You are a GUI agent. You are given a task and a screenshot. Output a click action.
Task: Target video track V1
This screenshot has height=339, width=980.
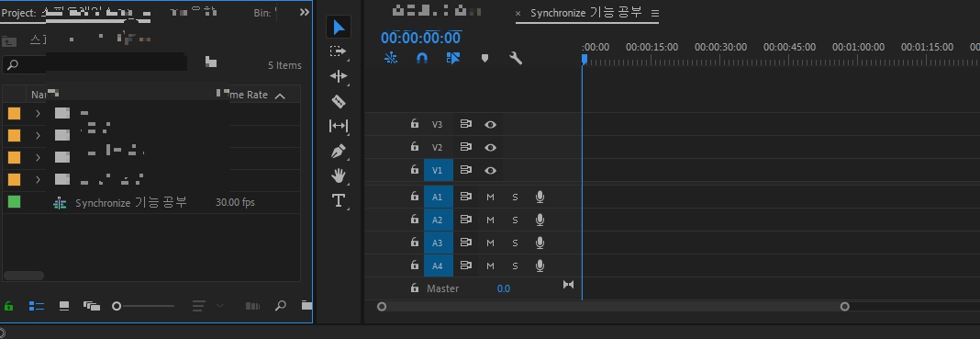click(438, 170)
